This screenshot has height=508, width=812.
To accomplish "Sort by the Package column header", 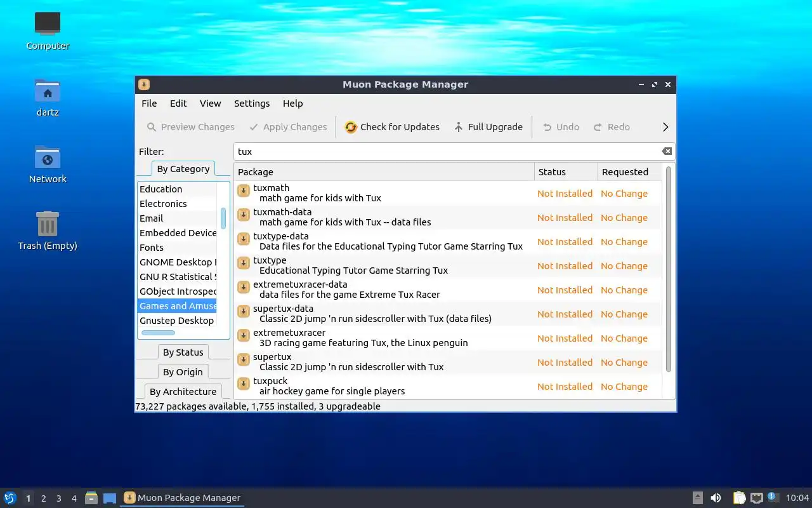I will [x=384, y=172].
